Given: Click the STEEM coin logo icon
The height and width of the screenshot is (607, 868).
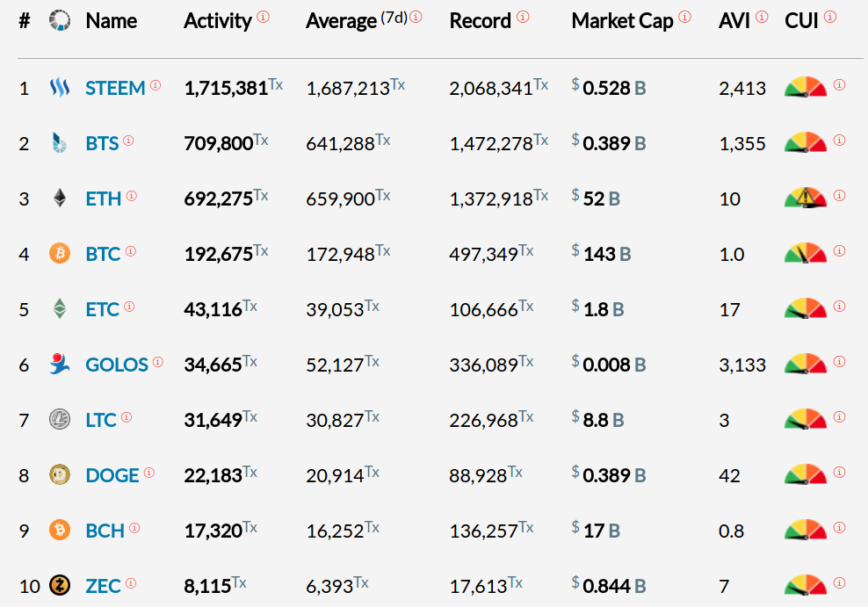Looking at the screenshot, I should (60, 88).
